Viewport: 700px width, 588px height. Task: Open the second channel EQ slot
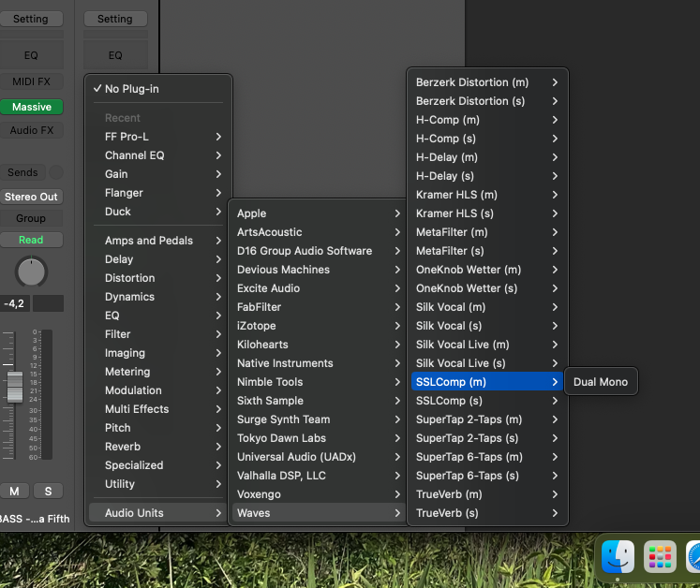point(115,55)
